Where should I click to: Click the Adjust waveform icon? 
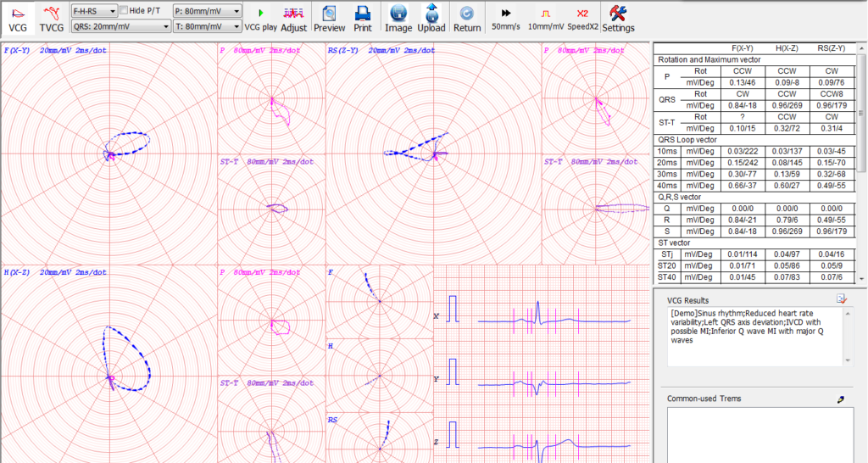293,18
